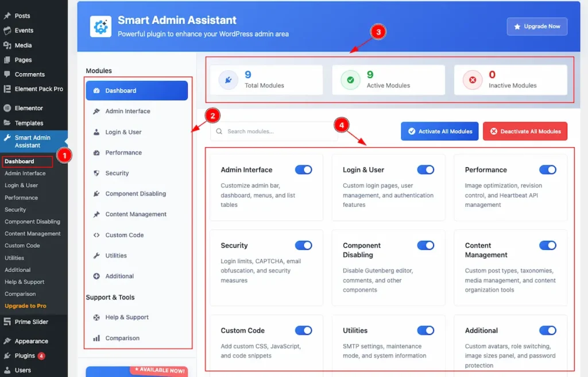Open Elementor via its round icon
Image resolution: width=588 pixels, height=377 pixels.
7,108
